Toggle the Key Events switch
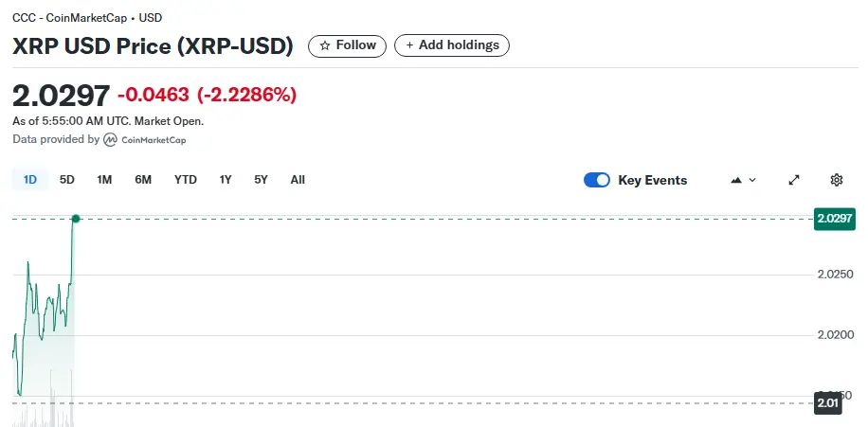This screenshot has height=427, width=868. pos(597,180)
